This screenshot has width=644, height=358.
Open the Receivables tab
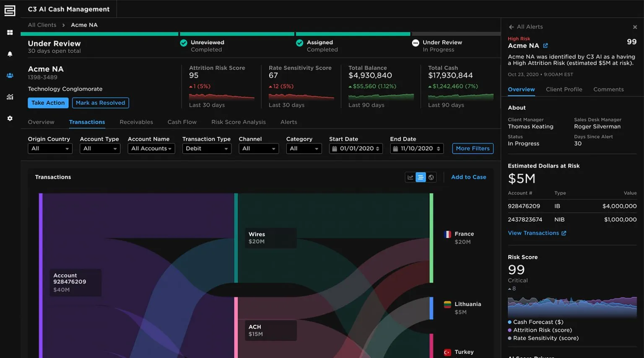click(x=136, y=122)
